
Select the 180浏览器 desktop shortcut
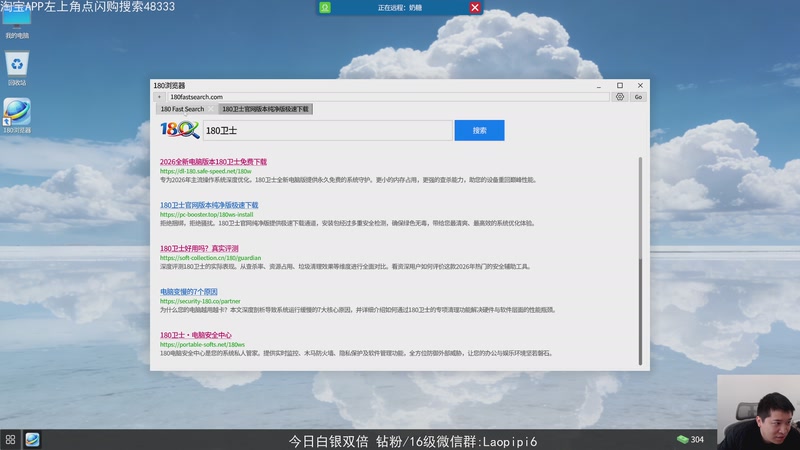pos(17,116)
